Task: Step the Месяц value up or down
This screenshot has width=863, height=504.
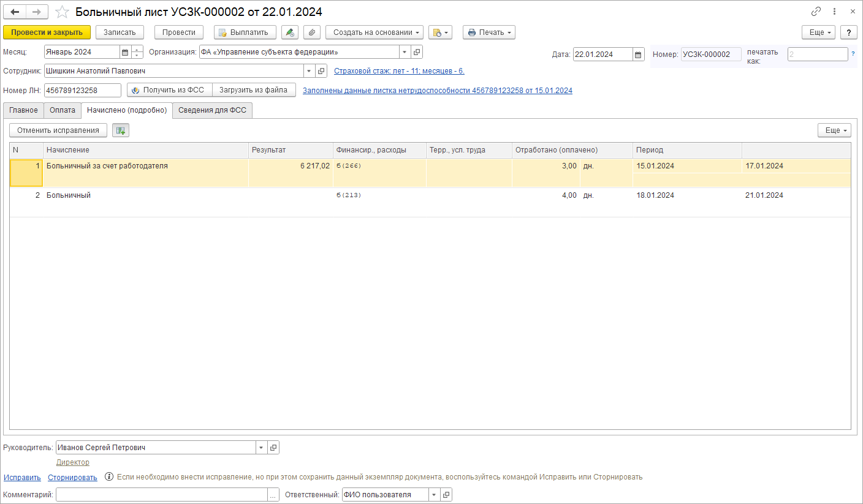Action: 137,53
